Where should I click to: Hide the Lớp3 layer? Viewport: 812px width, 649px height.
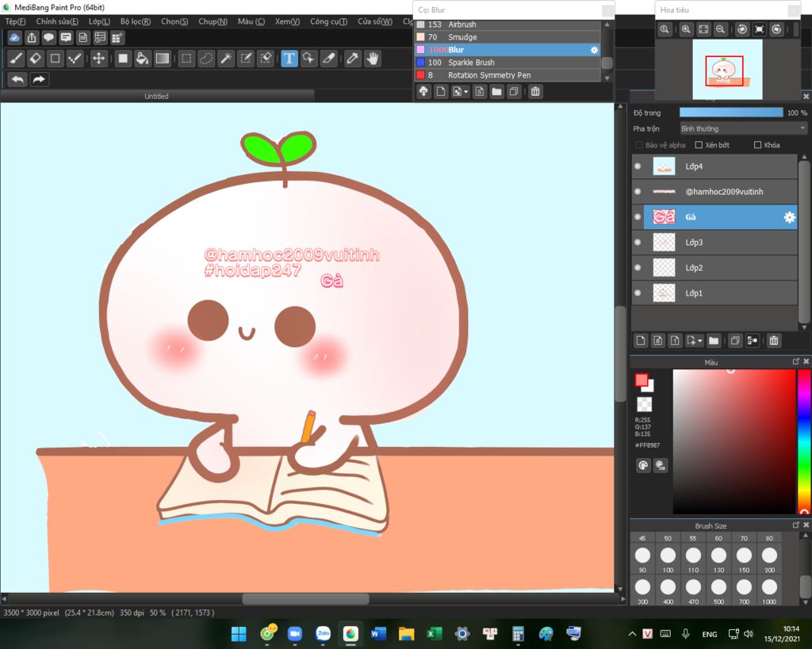(638, 242)
